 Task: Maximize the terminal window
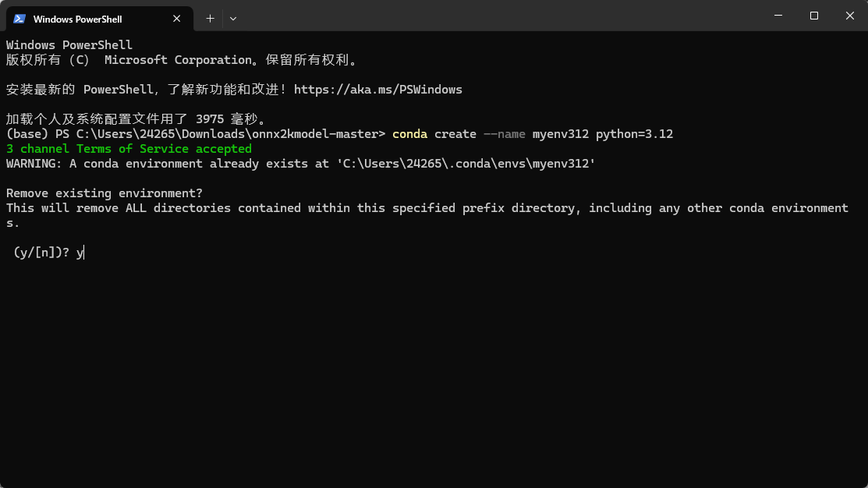tap(813, 16)
